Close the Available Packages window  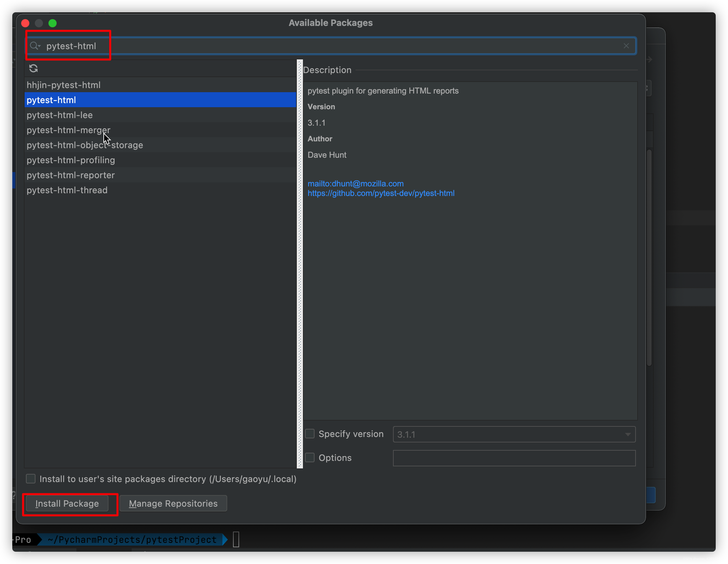click(25, 23)
